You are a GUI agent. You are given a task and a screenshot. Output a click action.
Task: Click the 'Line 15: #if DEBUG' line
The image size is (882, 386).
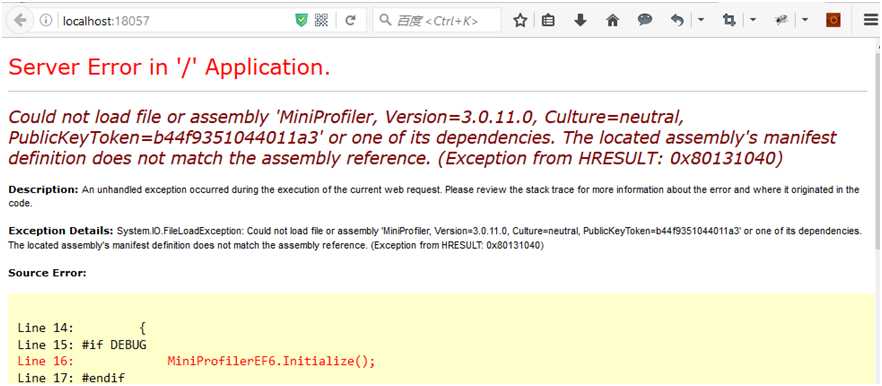click(82, 344)
